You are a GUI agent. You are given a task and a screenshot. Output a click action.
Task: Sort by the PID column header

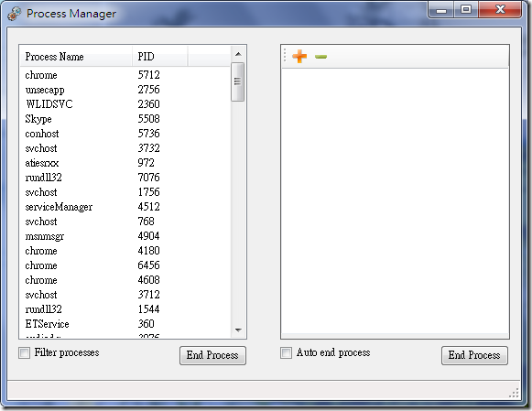[x=159, y=56]
